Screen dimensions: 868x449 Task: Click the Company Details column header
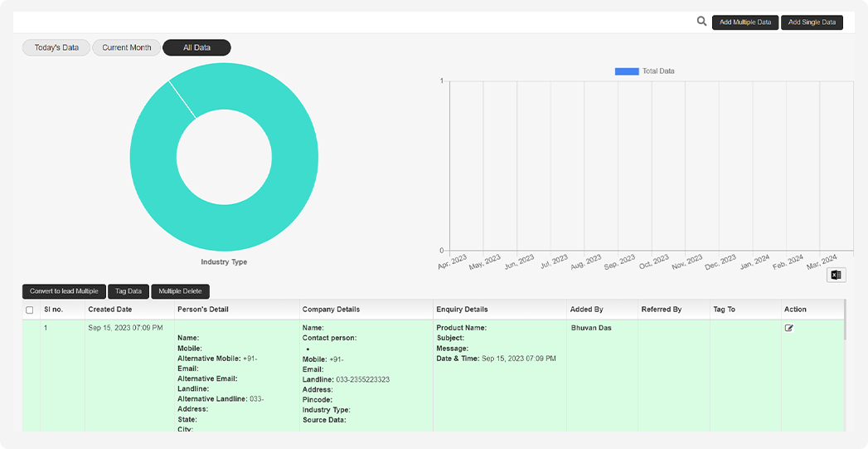click(331, 310)
